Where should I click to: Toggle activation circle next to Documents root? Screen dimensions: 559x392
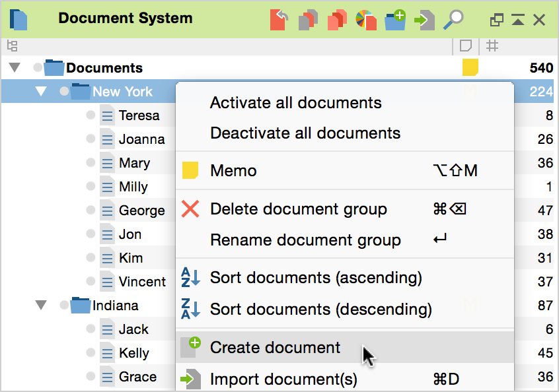point(38,68)
